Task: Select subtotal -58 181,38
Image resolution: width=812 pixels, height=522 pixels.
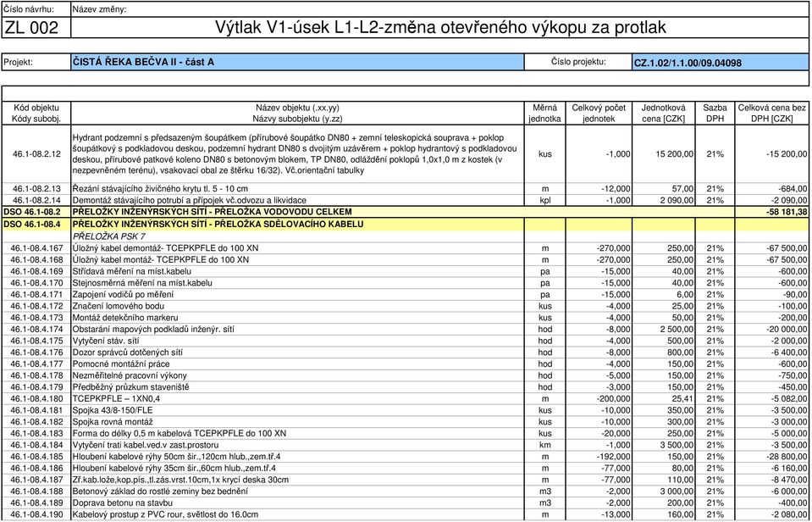Action: pyautogui.click(x=786, y=212)
